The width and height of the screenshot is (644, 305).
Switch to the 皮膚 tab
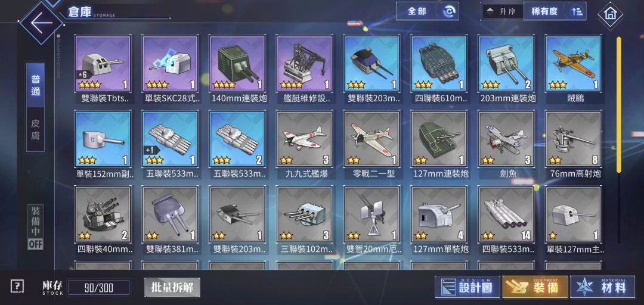(x=36, y=130)
